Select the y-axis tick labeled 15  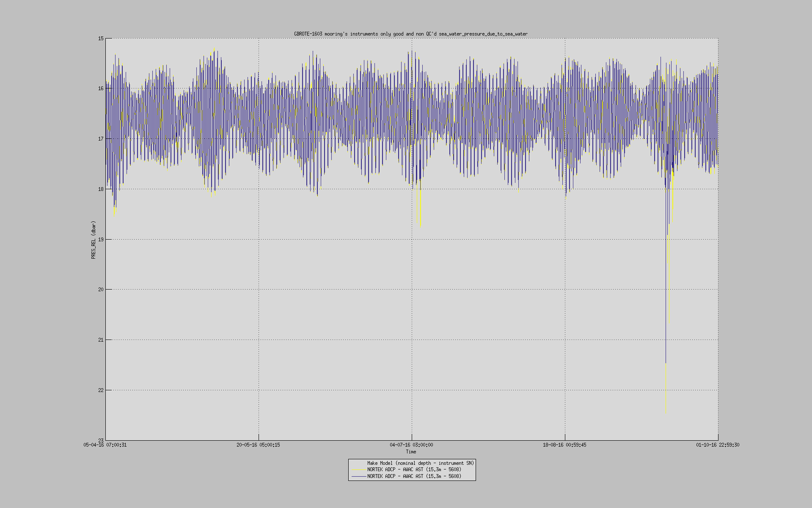click(100, 38)
